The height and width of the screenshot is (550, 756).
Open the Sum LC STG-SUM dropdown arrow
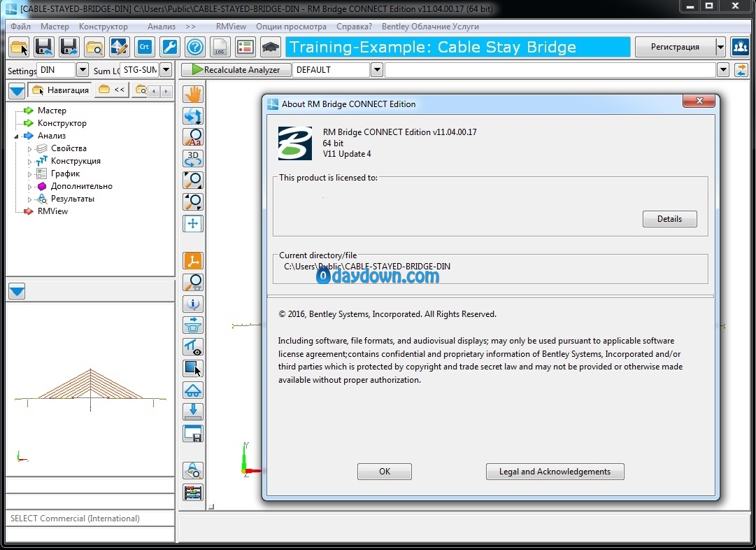(166, 70)
